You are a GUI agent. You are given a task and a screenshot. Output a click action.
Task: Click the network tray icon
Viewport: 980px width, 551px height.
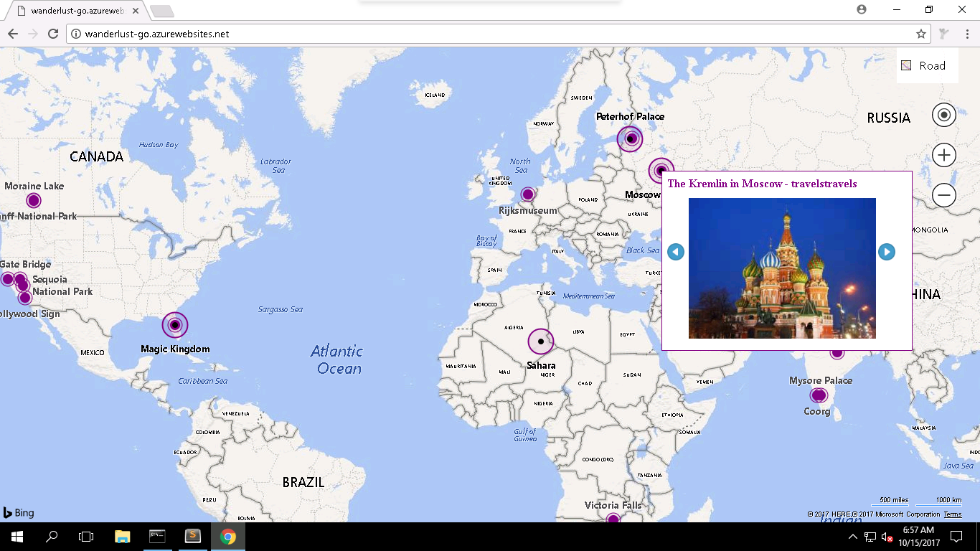tap(870, 537)
